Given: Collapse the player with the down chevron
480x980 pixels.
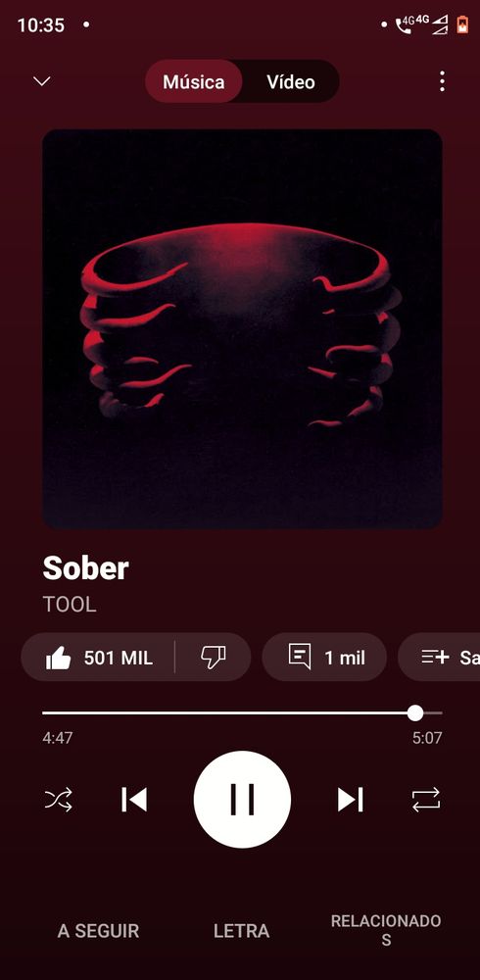Looking at the screenshot, I should (42, 81).
